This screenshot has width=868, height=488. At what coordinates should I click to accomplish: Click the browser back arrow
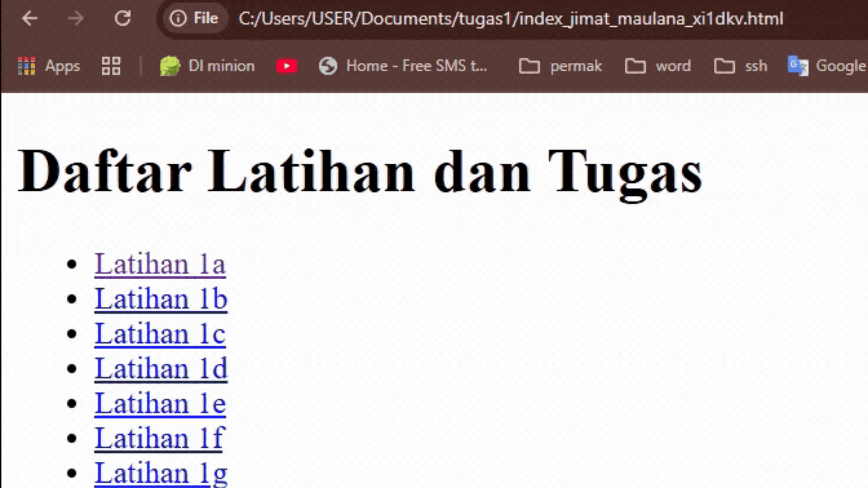tap(30, 19)
